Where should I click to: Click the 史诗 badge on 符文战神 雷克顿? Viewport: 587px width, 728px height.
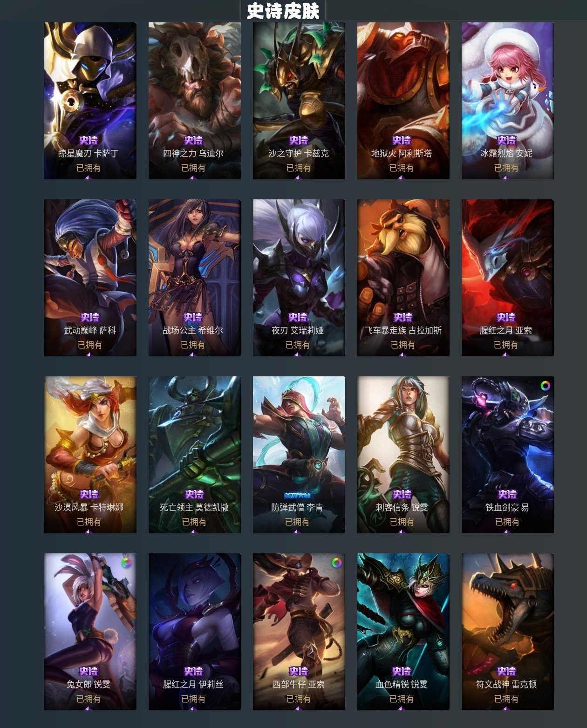pyautogui.click(x=506, y=671)
